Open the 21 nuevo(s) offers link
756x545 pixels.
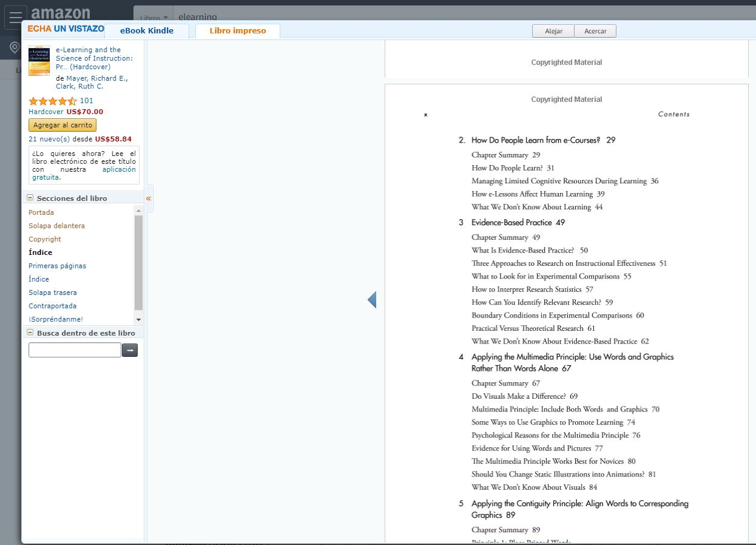49,139
